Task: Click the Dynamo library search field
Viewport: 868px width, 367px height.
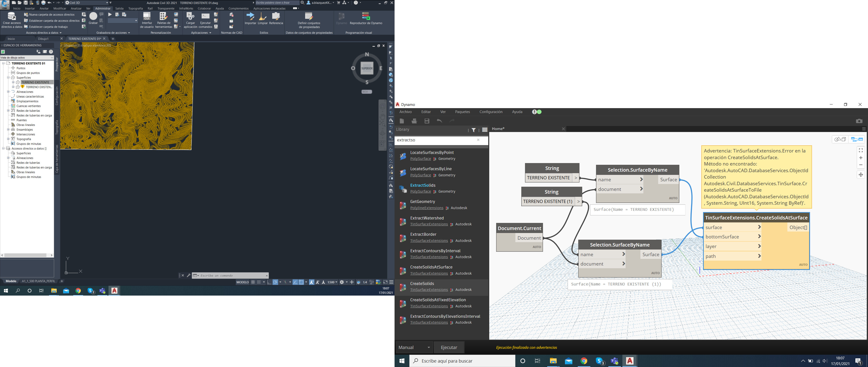Action: [435, 140]
